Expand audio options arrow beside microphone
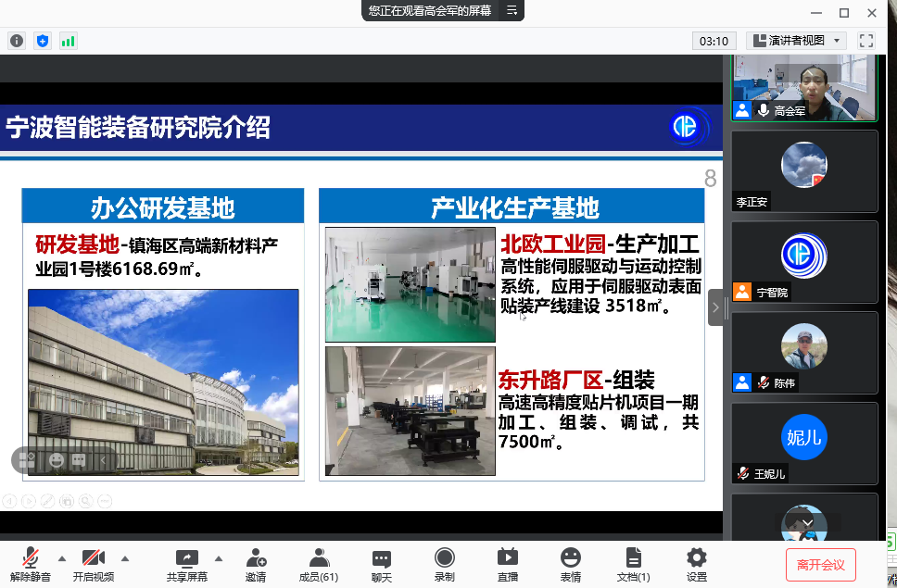Viewport: 897px width, 588px height. click(x=62, y=558)
